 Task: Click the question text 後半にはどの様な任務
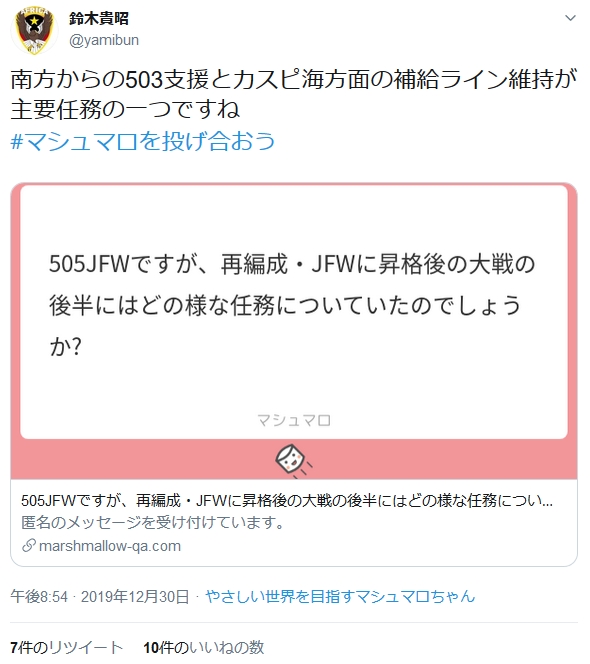pyautogui.click(x=163, y=305)
